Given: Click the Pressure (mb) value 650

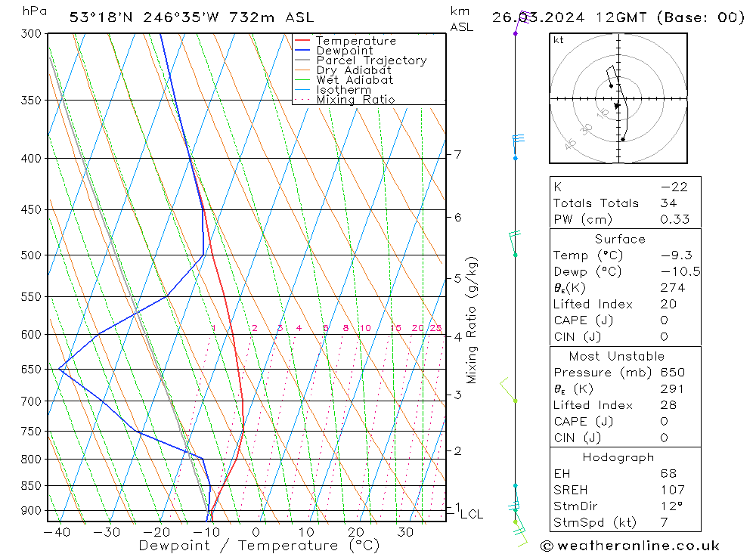Looking at the screenshot, I should pyautogui.click(x=673, y=372).
